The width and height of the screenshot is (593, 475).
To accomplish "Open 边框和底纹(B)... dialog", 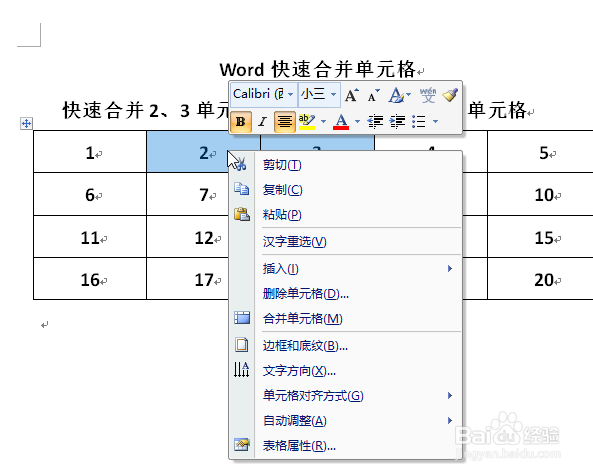I will coord(345,346).
